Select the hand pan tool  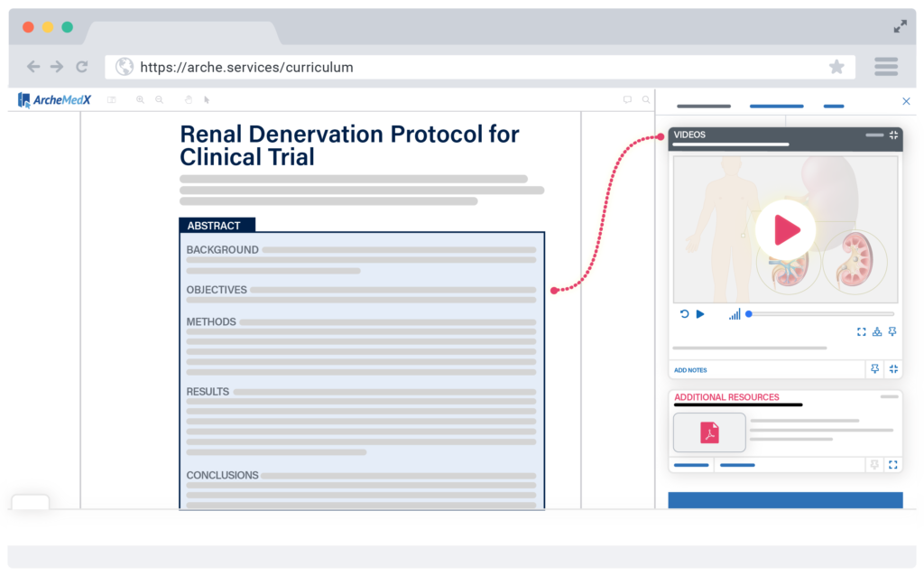189,99
